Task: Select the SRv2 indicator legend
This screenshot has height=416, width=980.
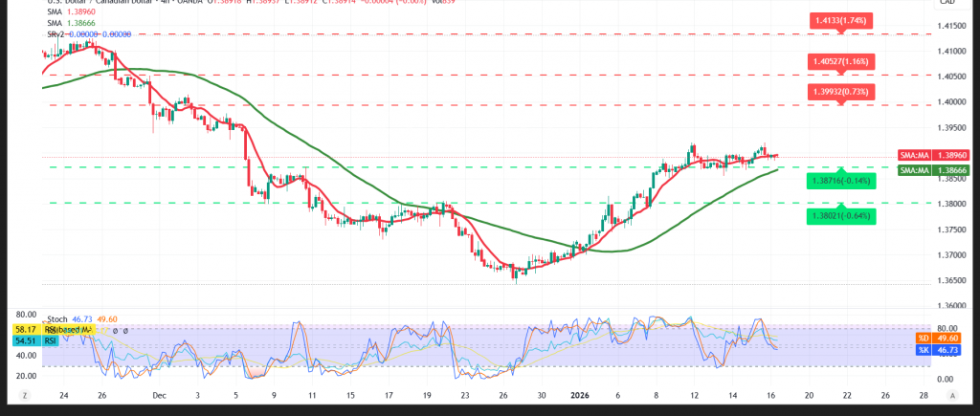Action: tap(80, 33)
